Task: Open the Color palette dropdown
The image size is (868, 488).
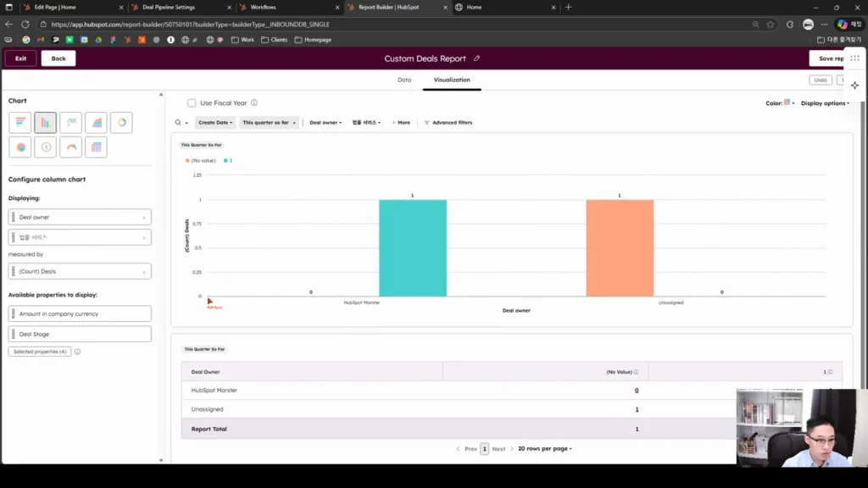Action: click(780, 103)
